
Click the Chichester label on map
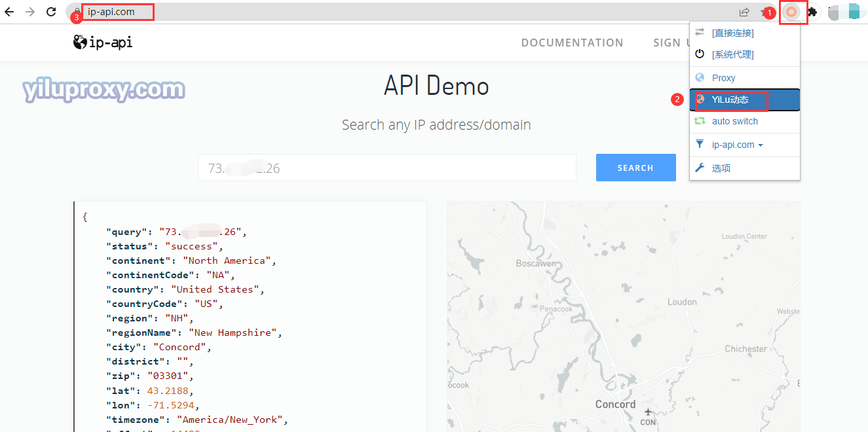pos(745,349)
